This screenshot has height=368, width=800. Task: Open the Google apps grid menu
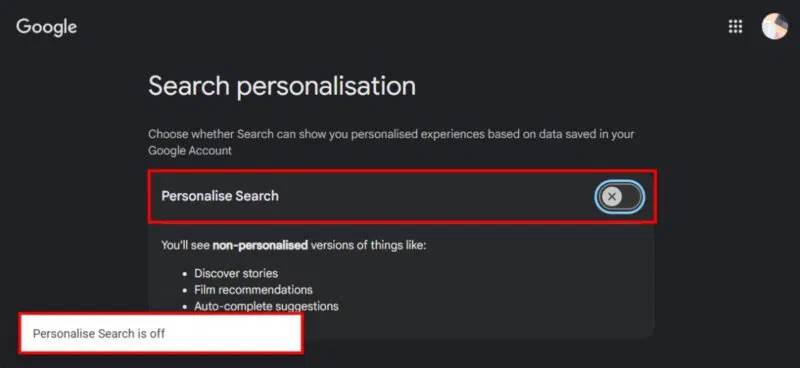pyautogui.click(x=735, y=27)
